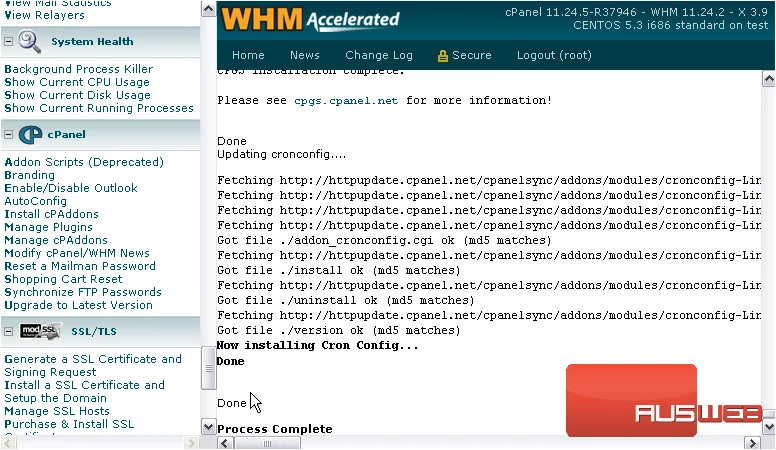The image size is (776, 450).
Task: Open Manage cPAddons
Action: click(56, 240)
